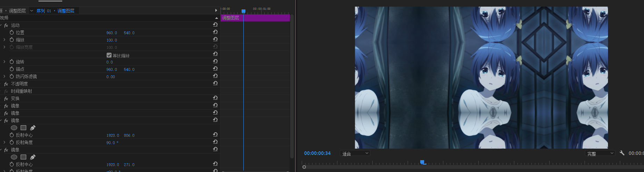Toggle stopwatch for 防闪烁滤镜 property
This screenshot has width=644, height=172.
[x=12, y=76]
